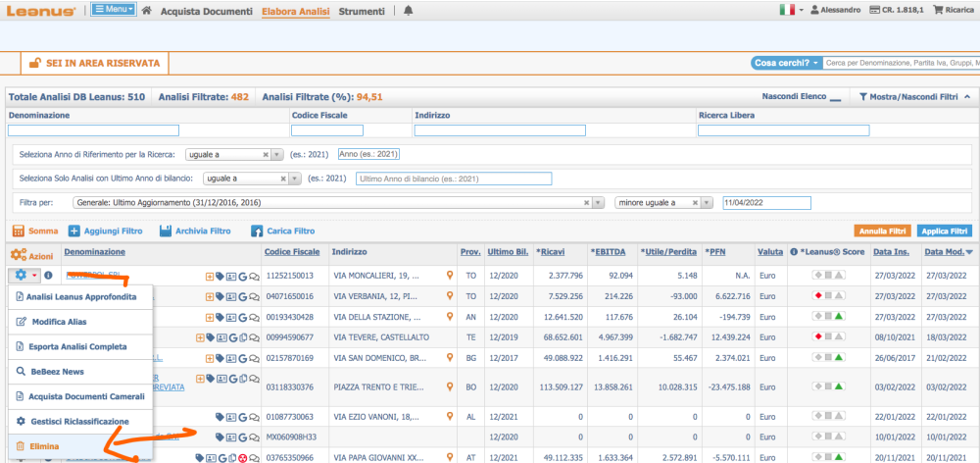Open the Cosa cerchi? dropdown
The width and height of the screenshot is (980, 463).
pos(787,63)
